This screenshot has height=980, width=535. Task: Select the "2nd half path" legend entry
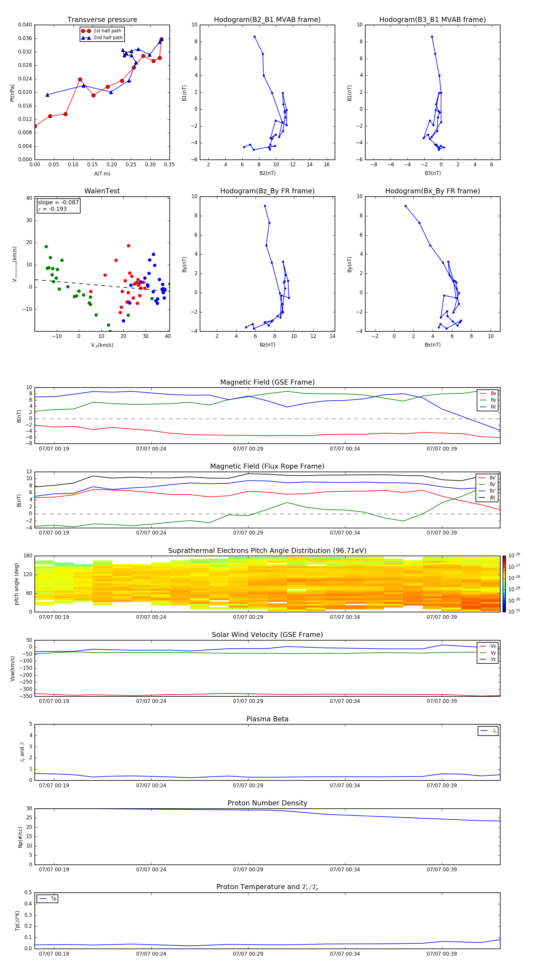coord(102,38)
